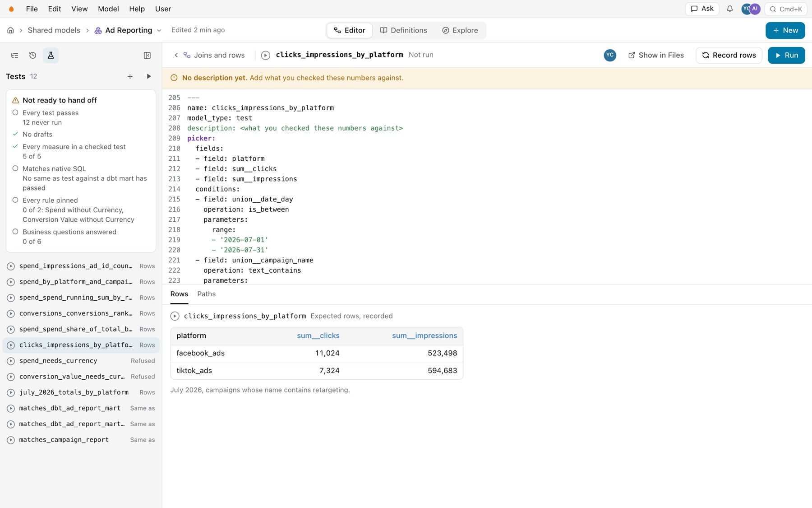
Task: Click the AI avatar in top bar
Action: coord(755,9)
